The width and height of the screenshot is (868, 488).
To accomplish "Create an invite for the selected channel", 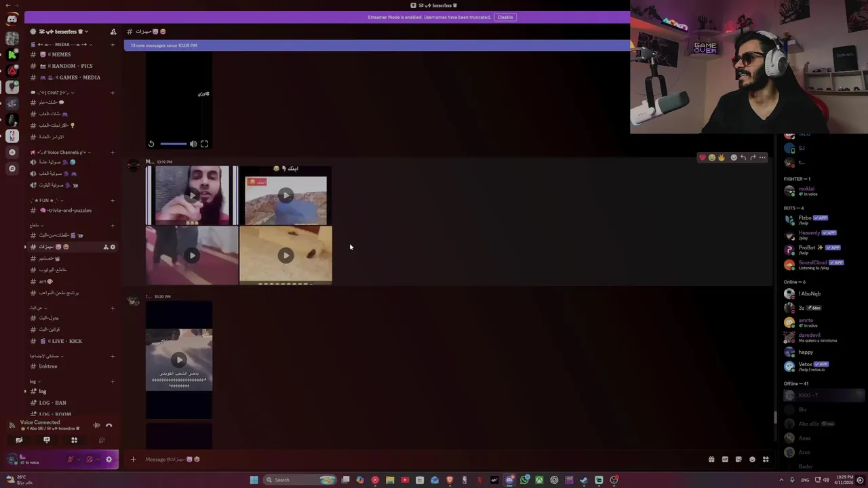I will click(105, 247).
